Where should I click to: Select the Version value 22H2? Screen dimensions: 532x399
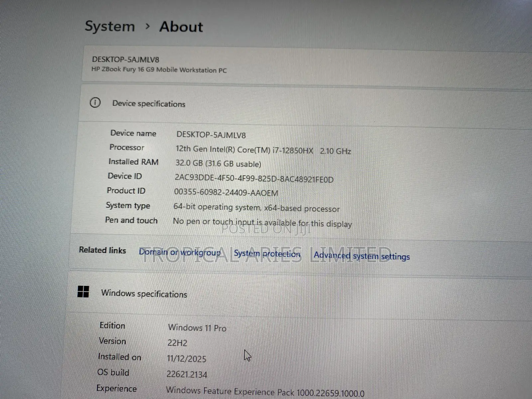(x=177, y=343)
